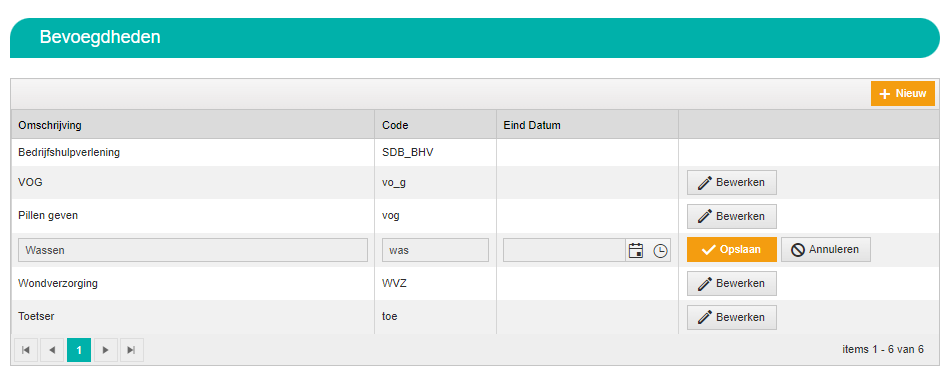Select page 1 in the pager
Viewport: 952px width, 385px height.
click(79, 350)
